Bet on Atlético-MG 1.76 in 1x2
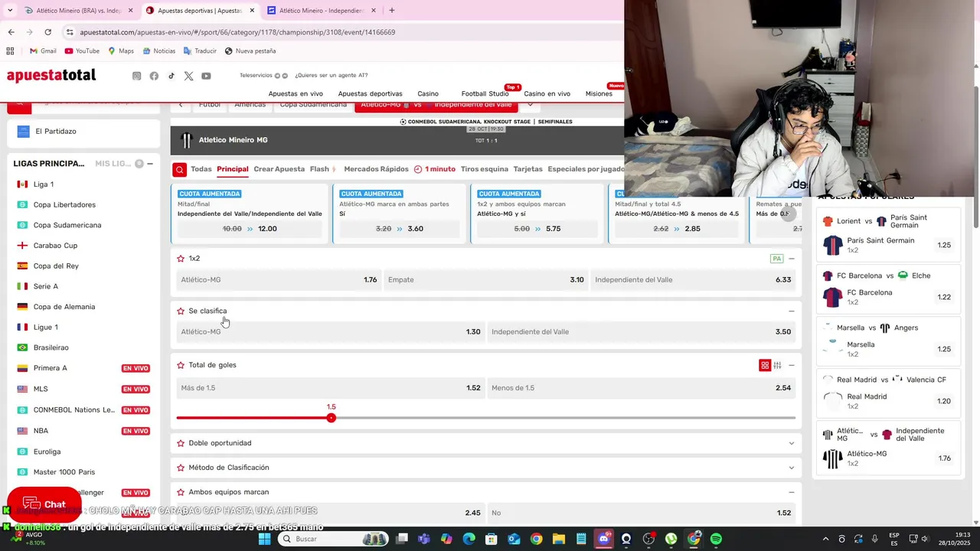Screen dimensions: 980x551 [x=279, y=280]
